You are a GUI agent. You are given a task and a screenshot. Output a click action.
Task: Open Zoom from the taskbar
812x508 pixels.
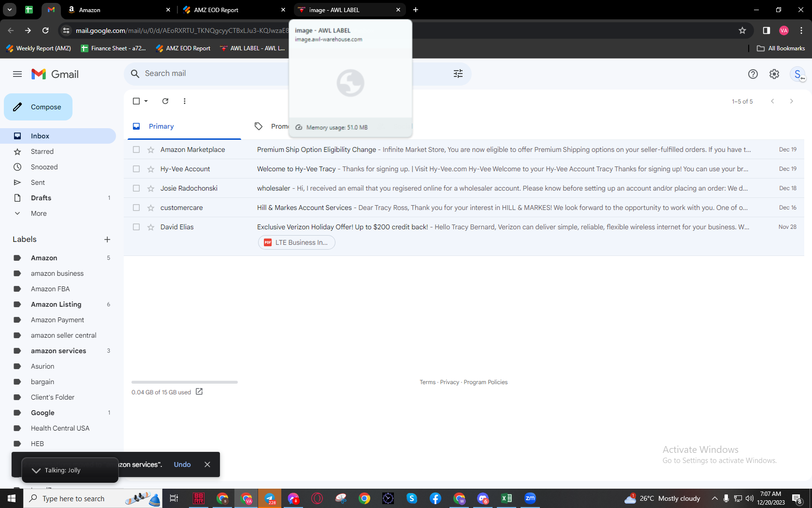click(530, 498)
